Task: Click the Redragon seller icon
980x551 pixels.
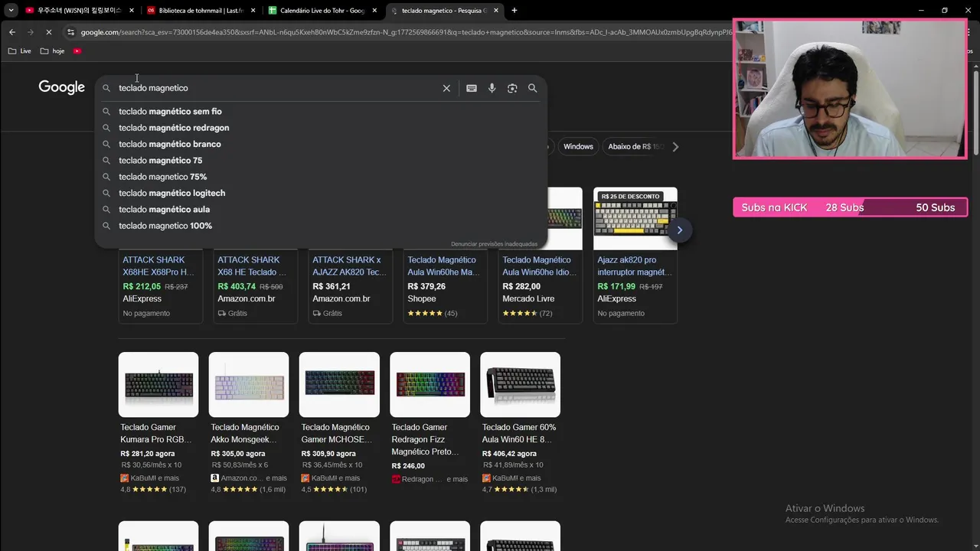Action: (x=396, y=479)
